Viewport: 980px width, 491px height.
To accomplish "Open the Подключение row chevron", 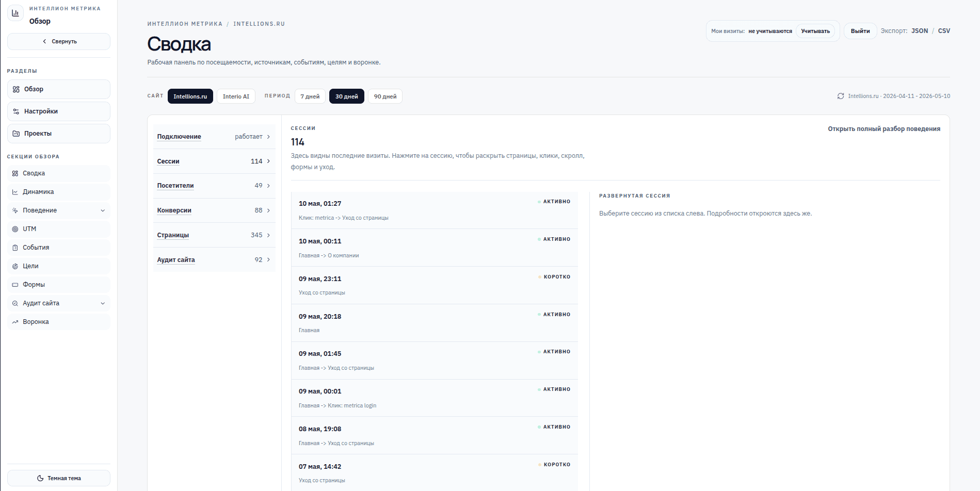I will tap(268, 137).
